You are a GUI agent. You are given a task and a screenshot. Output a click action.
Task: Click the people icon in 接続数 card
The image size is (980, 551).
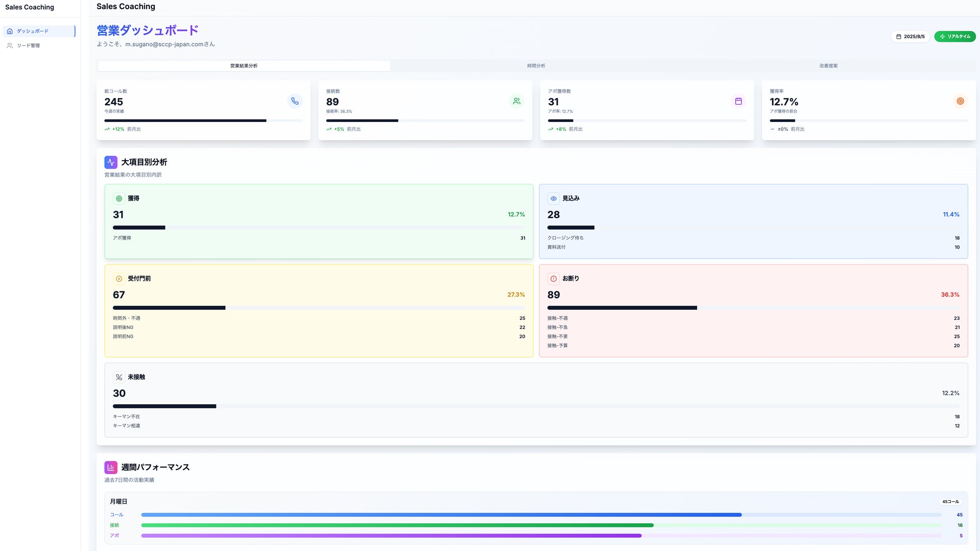coord(517,101)
